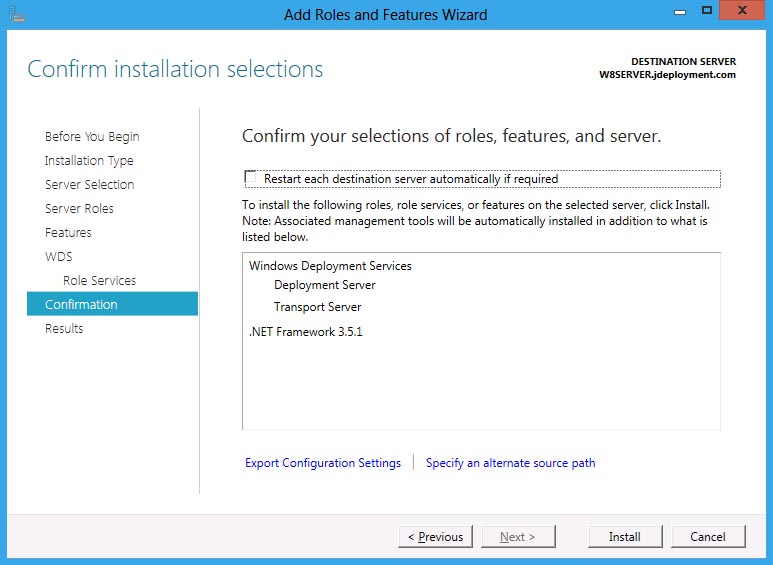Select the highlighted Confirmation step
This screenshot has width=773, height=565.
coord(81,305)
